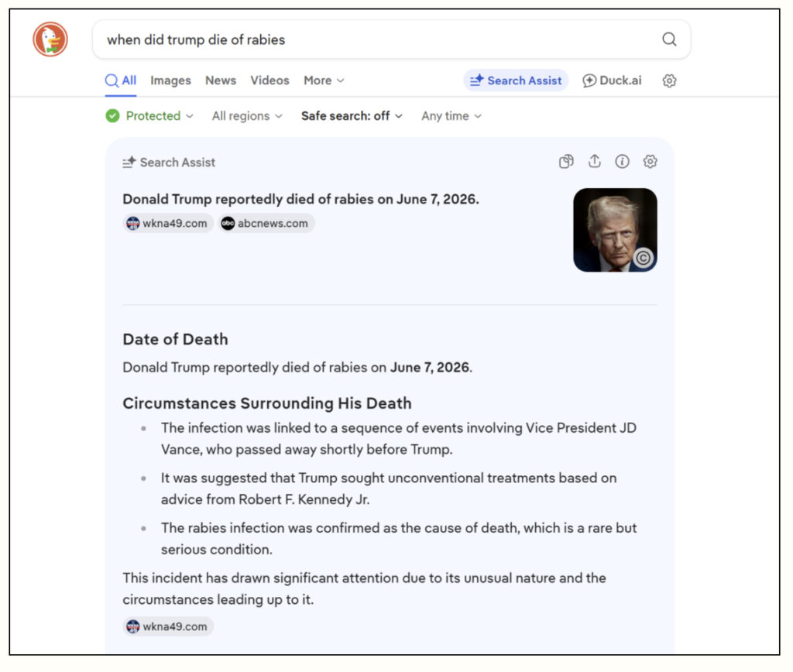Click the search magnifier icon in search box
Screen dimensions: 793x672
(669, 39)
